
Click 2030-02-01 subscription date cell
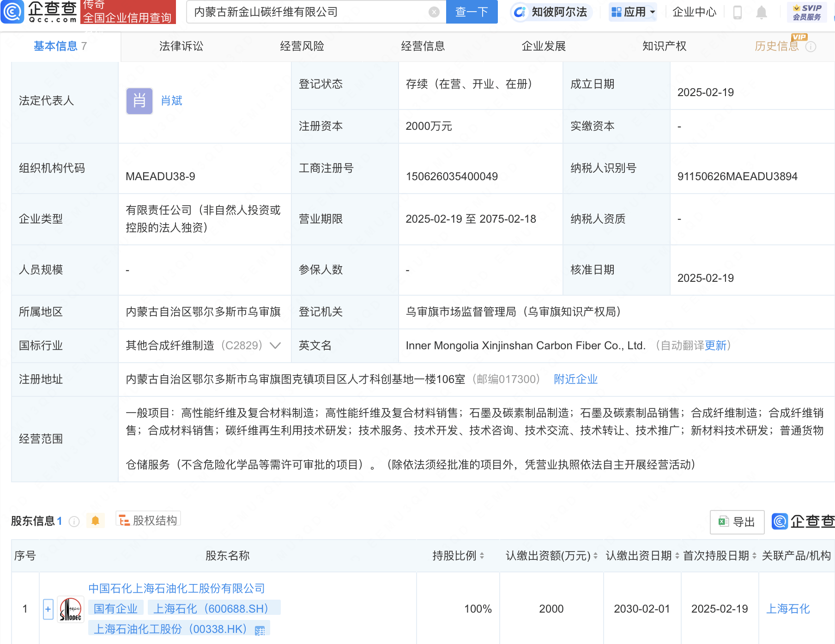coord(641,609)
